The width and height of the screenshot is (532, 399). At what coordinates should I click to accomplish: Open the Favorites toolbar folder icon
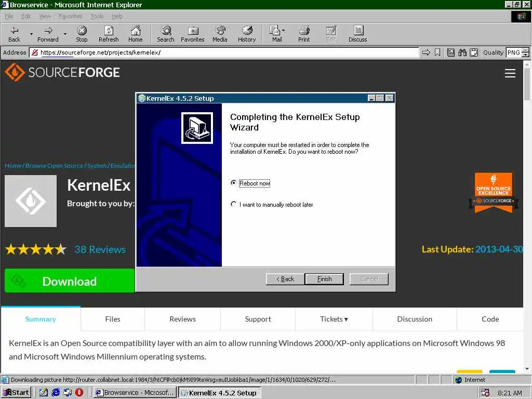pos(193,34)
